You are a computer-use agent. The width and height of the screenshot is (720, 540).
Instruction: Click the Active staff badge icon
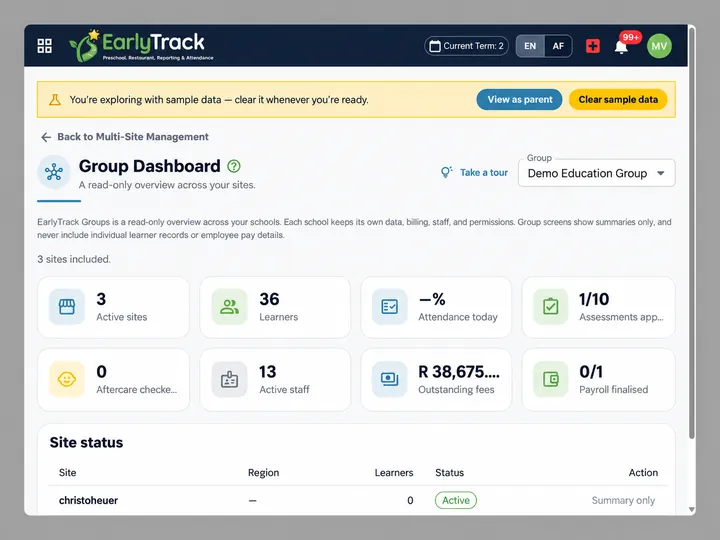(229, 379)
